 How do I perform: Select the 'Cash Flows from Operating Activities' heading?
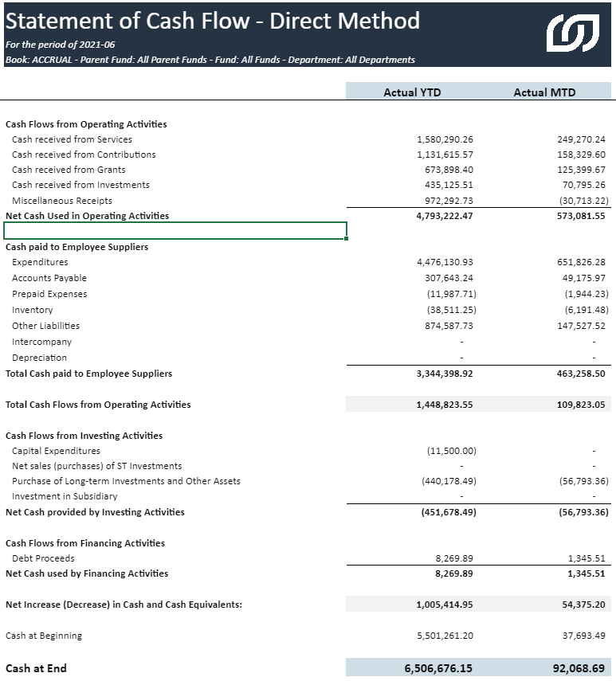pyautogui.click(x=86, y=124)
